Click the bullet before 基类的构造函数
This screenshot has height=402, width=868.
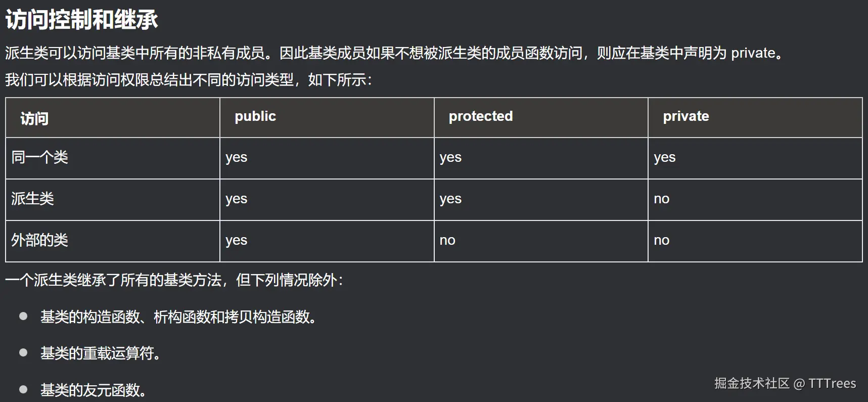tap(23, 316)
